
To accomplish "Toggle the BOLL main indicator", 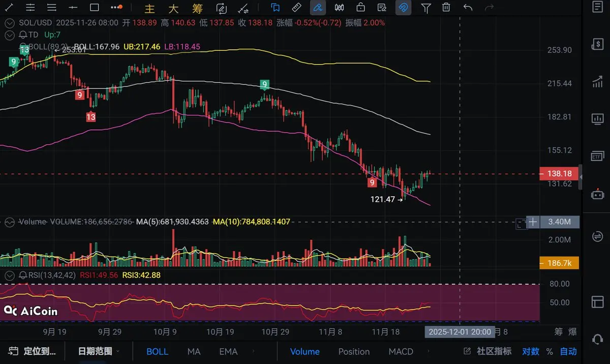I will [157, 351].
